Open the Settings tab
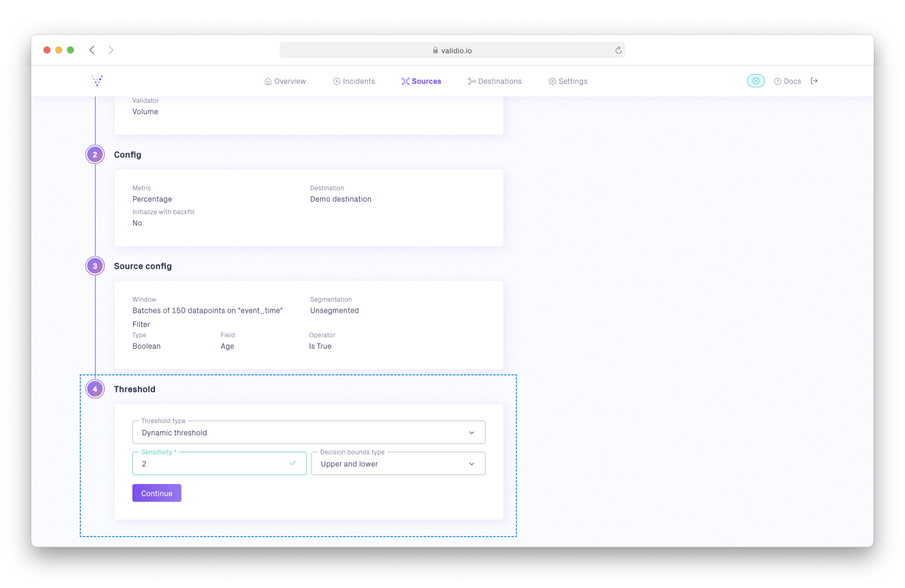This screenshot has width=905, height=588. pos(568,81)
